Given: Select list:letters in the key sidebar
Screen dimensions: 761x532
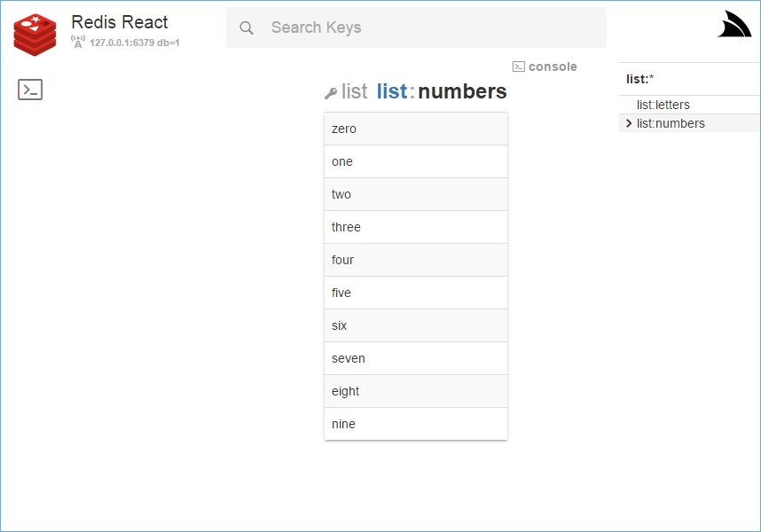Looking at the screenshot, I should 663,105.
